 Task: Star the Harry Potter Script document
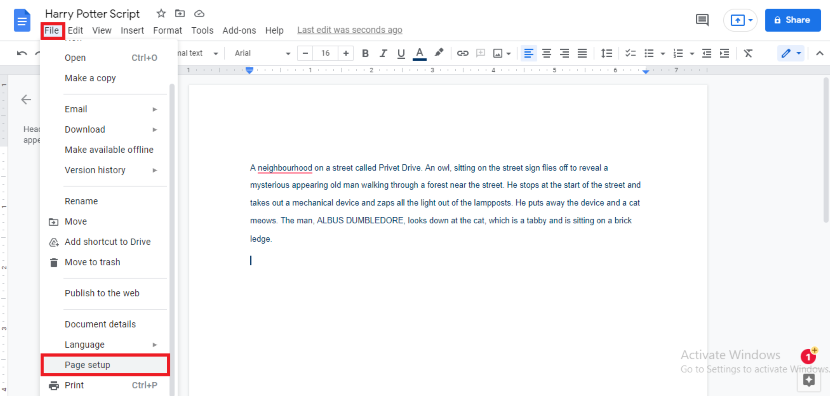161,13
